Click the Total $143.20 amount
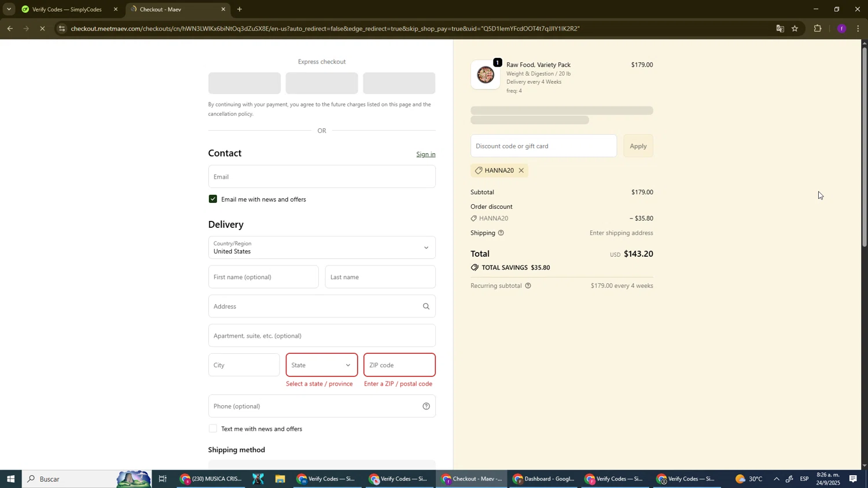 tap(638, 254)
